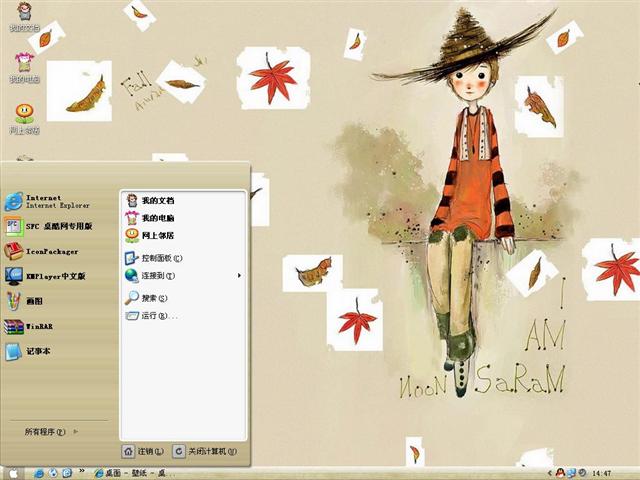Click the second quick launch globe icon
The height and width of the screenshot is (480, 640).
click(x=53, y=473)
